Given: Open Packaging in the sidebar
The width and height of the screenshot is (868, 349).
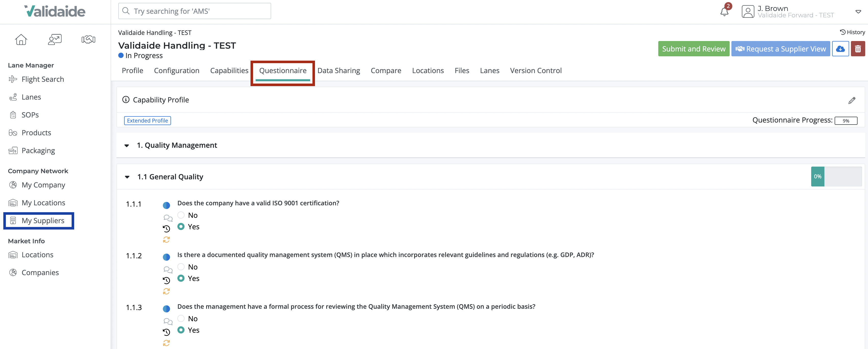Looking at the screenshot, I should 38,151.
